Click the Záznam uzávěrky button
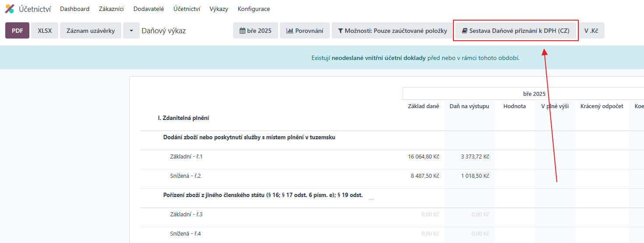Viewport: 644px width, 243px height. pos(90,31)
